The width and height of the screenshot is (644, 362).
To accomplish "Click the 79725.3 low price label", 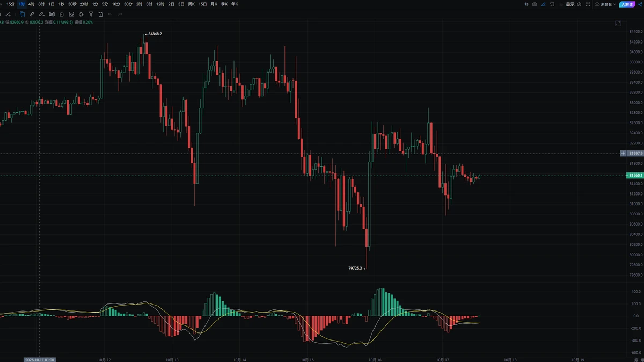I will pos(356,267).
